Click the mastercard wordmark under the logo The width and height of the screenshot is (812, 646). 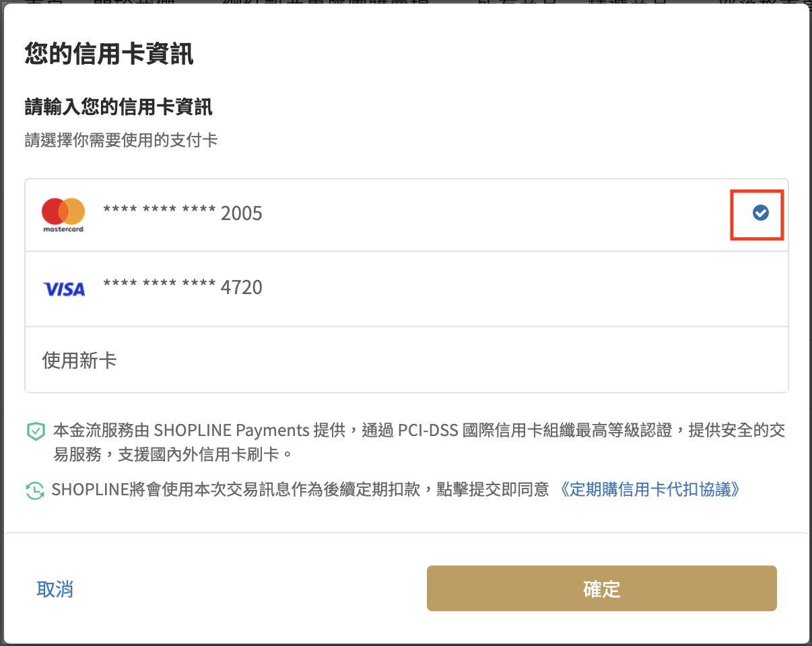pos(63,229)
